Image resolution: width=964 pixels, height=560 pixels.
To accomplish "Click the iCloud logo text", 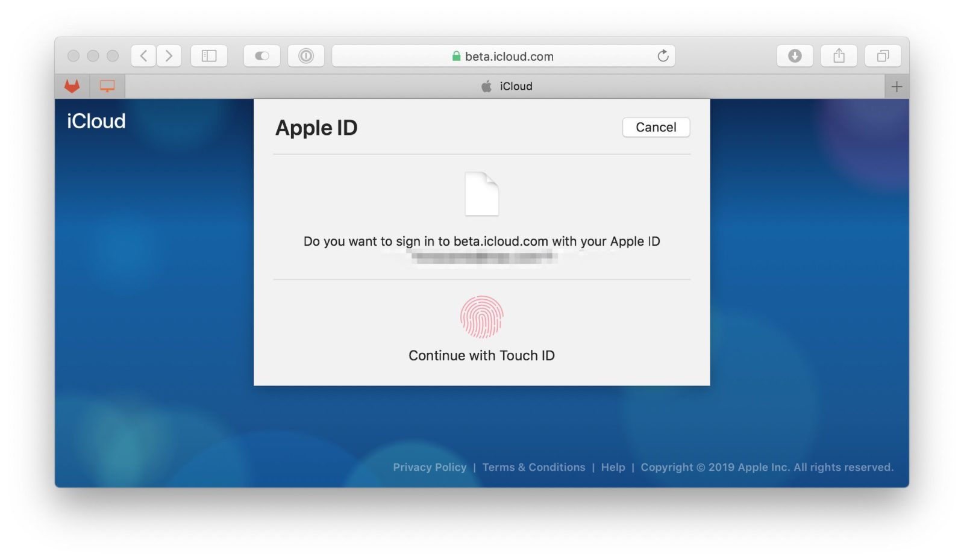I will click(x=96, y=121).
